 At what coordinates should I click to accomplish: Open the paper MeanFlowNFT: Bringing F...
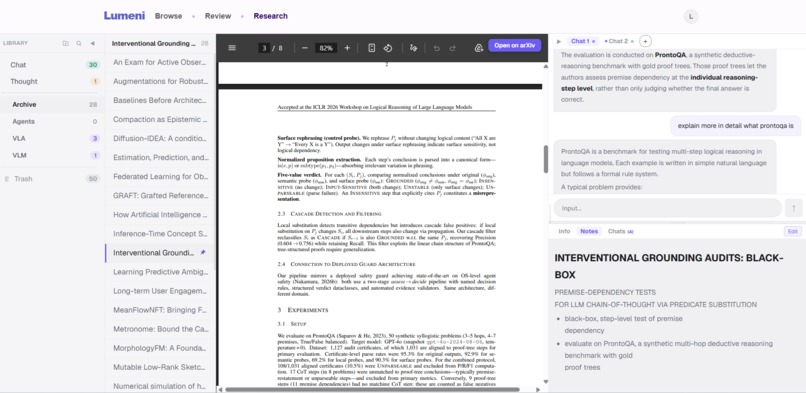coord(160,310)
